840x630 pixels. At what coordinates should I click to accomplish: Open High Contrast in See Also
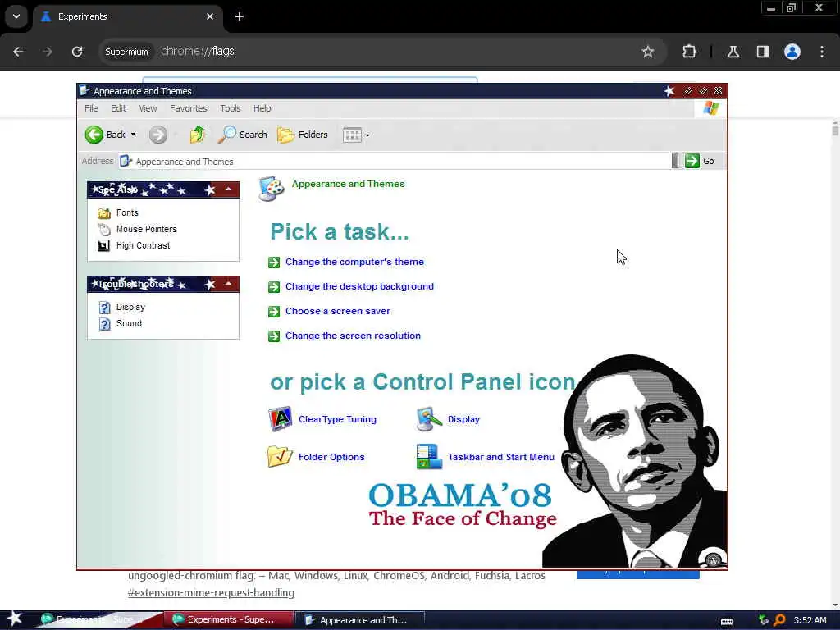pos(143,245)
